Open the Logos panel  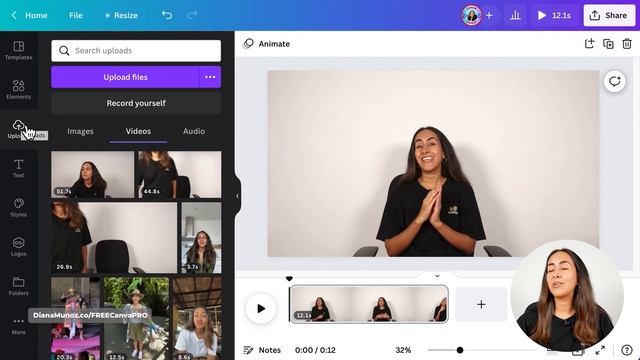(x=18, y=247)
